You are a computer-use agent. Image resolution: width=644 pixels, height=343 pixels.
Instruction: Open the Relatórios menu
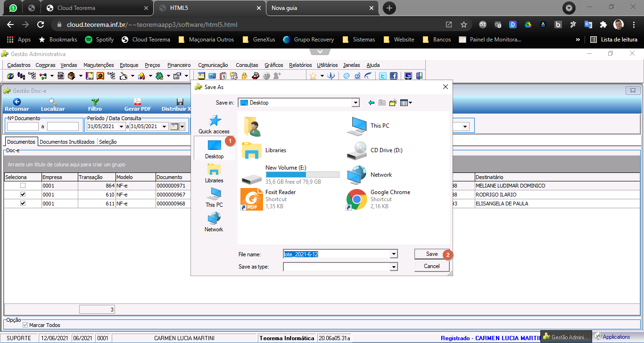point(300,65)
